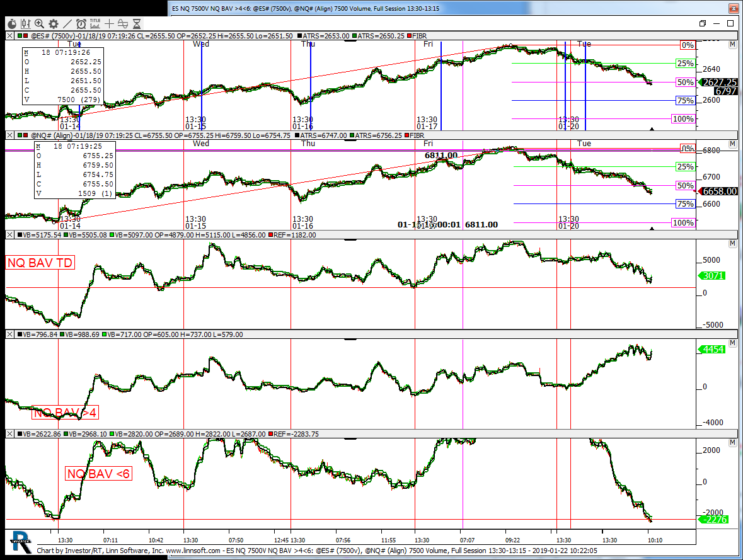
Task: Click the stopwatch periodicity icon in toolbar
Action: (11, 24)
